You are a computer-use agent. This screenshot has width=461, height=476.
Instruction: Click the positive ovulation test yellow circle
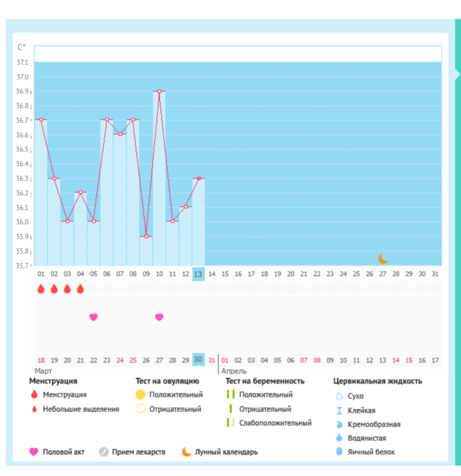pyautogui.click(x=140, y=394)
